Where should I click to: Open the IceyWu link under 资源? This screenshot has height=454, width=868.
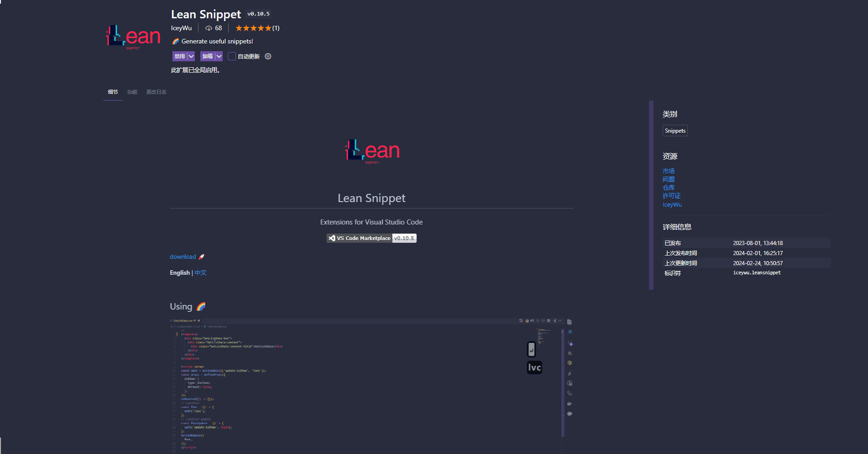click(x=672, y=205)
